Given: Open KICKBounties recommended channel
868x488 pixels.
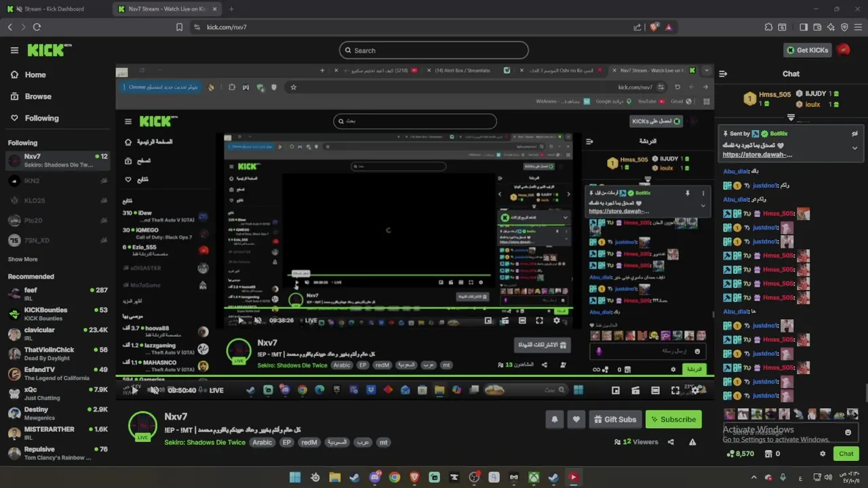Looking at the screenshot, I should coord(58,314).
